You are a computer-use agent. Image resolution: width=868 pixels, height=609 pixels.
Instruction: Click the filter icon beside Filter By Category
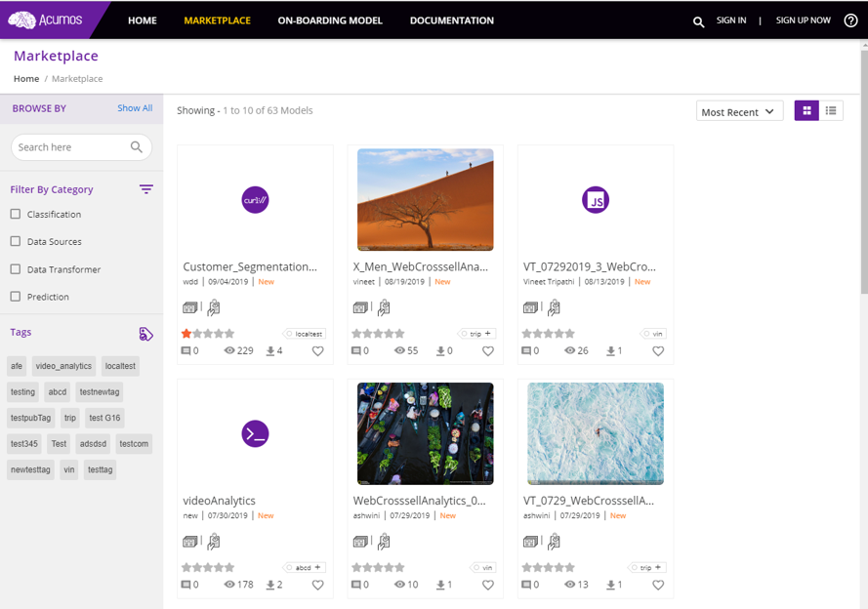click(145, 189)
